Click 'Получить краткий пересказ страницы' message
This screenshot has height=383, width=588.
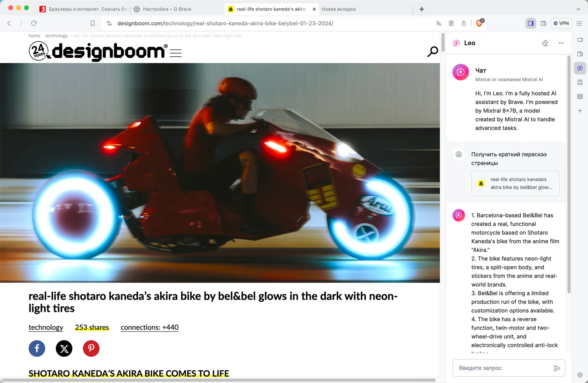509,159
